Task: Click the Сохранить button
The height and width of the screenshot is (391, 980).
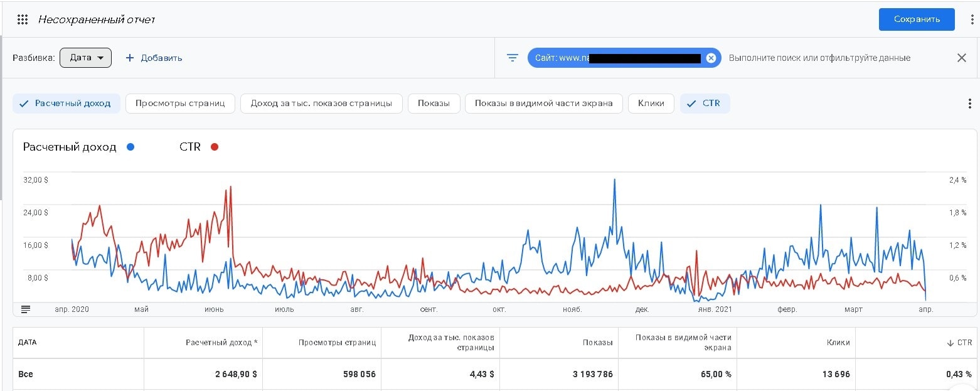Action: point(916,19)
